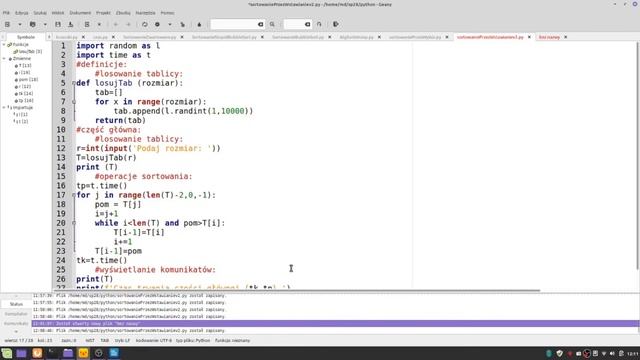Click the sidebar tabs right scroll arrow
This screenshot has width=640, height=360.
[x=49, y=37]
